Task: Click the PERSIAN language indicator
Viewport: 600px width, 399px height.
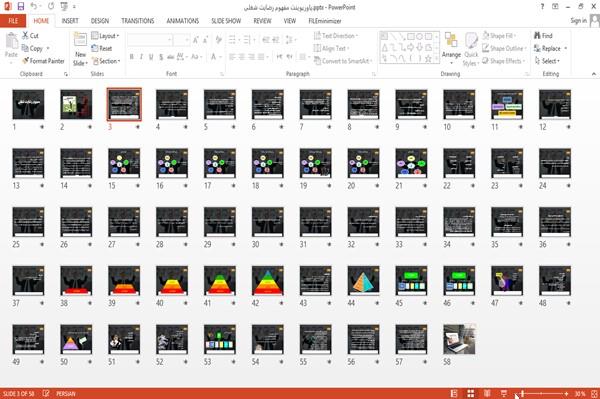Action: (x=66, y=393)
